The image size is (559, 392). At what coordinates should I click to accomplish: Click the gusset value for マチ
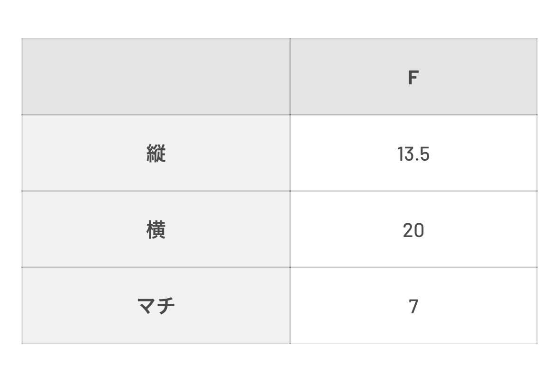413,306
